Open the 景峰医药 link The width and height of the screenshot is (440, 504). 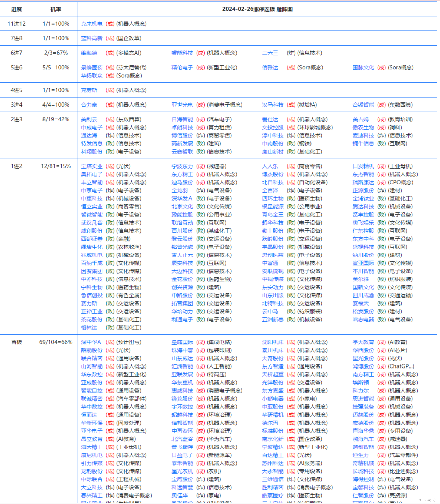click(92, 68)
